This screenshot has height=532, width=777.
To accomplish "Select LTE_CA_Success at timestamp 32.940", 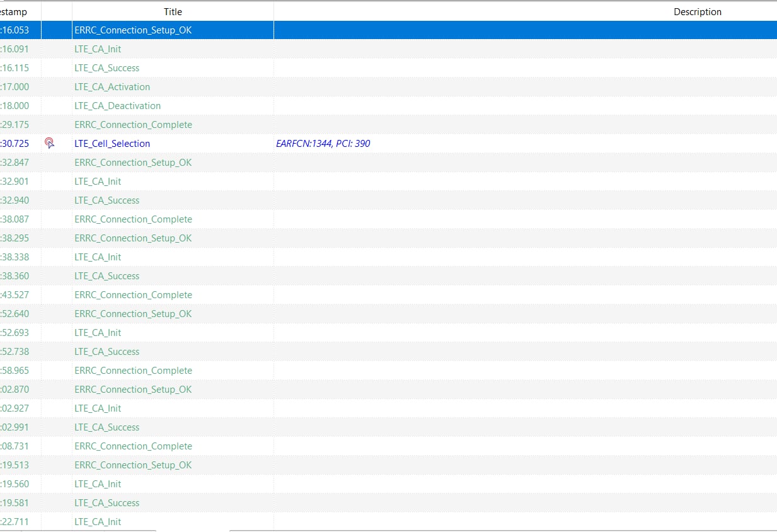I will [x=106, y=200].
